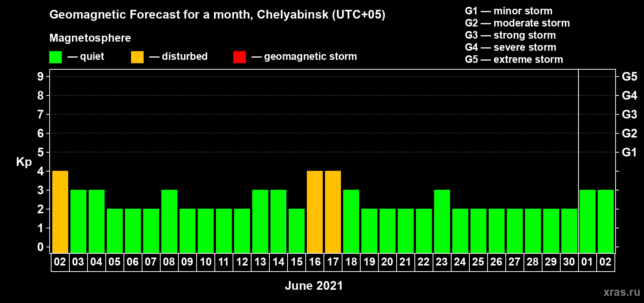
Task: Click the green bar above date 20
Action: 388,231
